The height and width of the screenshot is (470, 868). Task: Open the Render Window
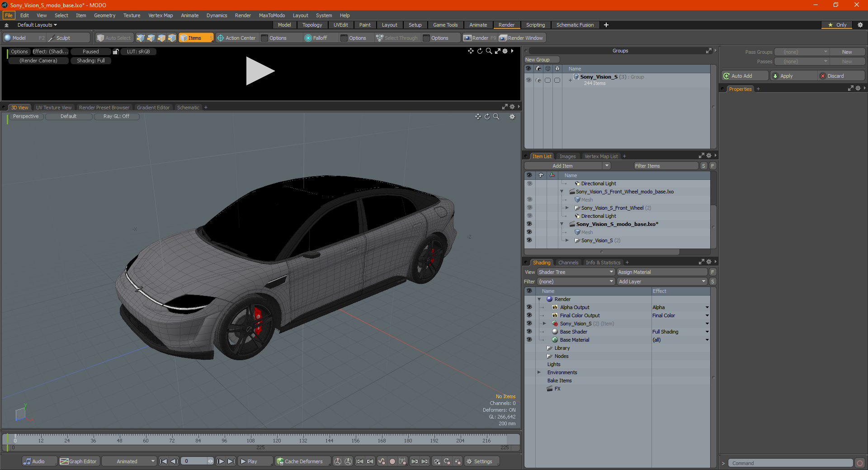coord(521,38)
